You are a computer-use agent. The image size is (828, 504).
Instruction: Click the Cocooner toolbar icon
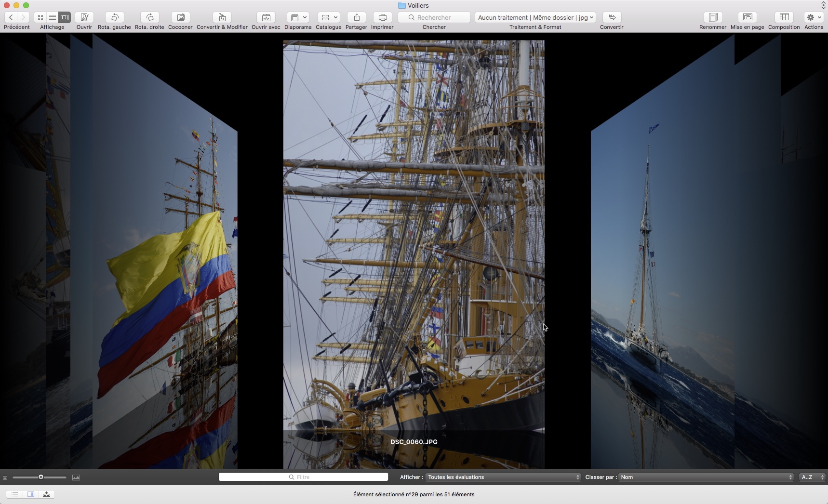(x=180, y=17)
